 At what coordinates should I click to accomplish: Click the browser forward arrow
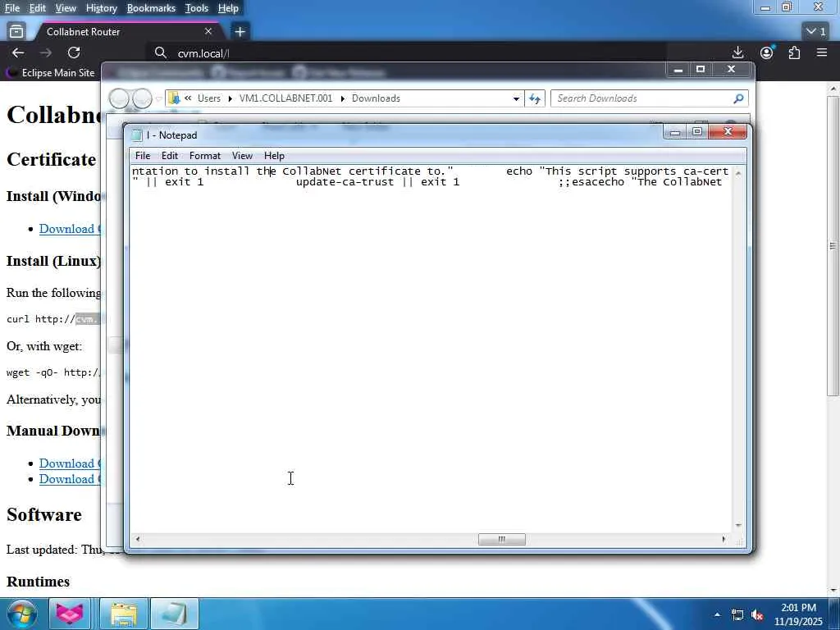[x=46, y=52]
